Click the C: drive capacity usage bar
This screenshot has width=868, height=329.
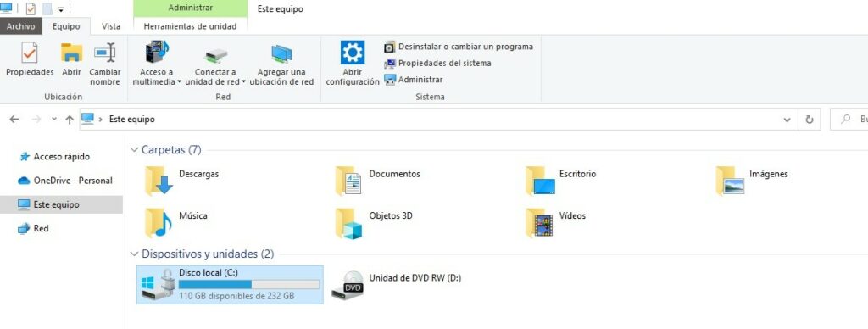pos(248,284)
